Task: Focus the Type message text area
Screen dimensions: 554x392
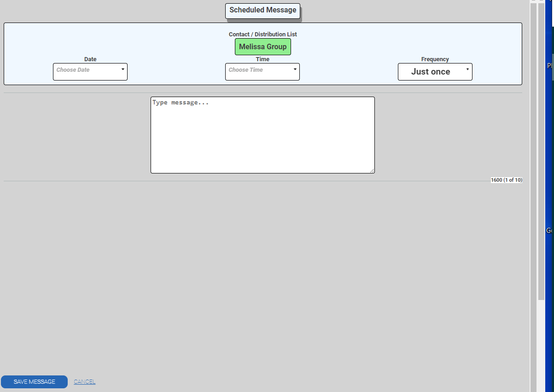Action: point(262,135)
